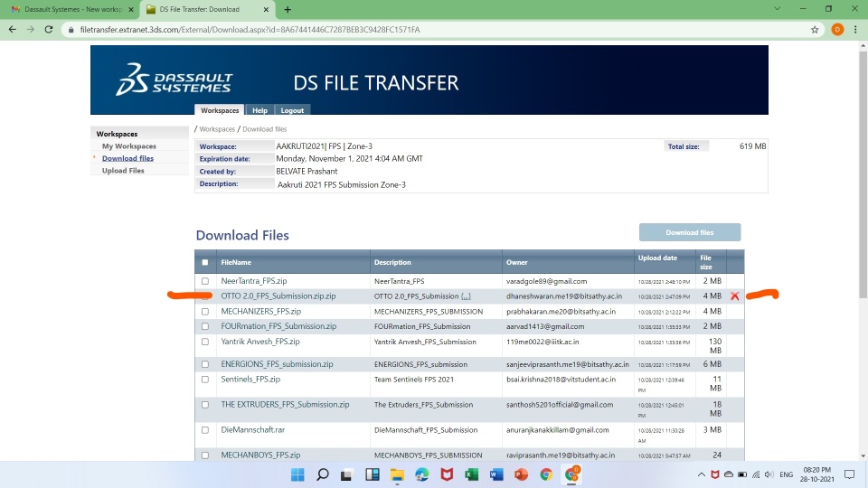Screen dimensions: 868x488
Task: Open File Explorer from taskbar
Action: tap(397, 474)
